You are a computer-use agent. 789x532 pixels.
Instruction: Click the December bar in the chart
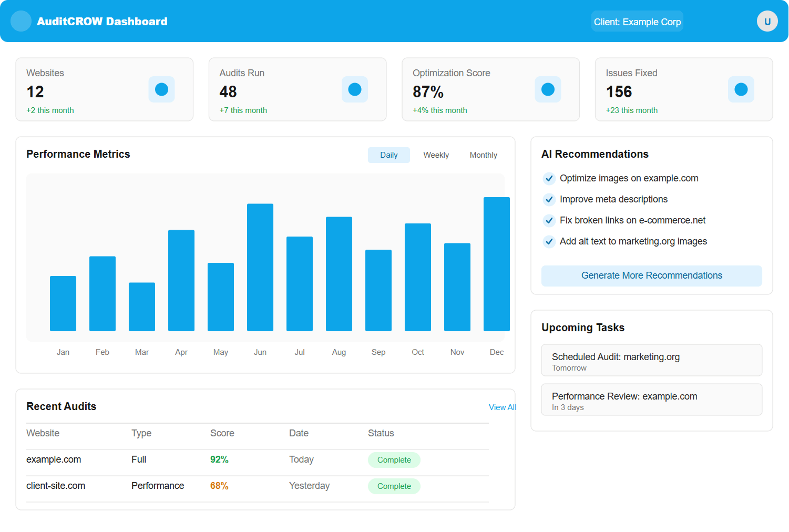tap(496, 263)
